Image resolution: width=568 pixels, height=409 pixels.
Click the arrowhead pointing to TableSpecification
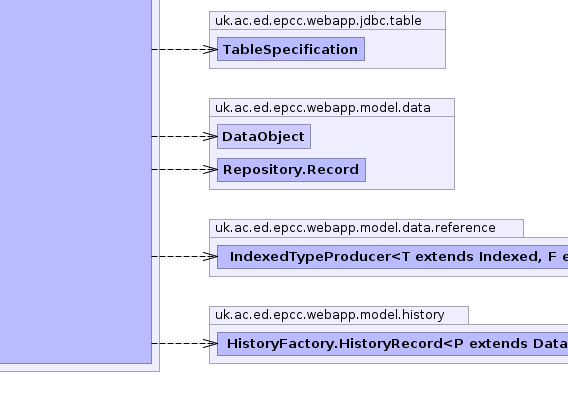click(x=210, y=49)
